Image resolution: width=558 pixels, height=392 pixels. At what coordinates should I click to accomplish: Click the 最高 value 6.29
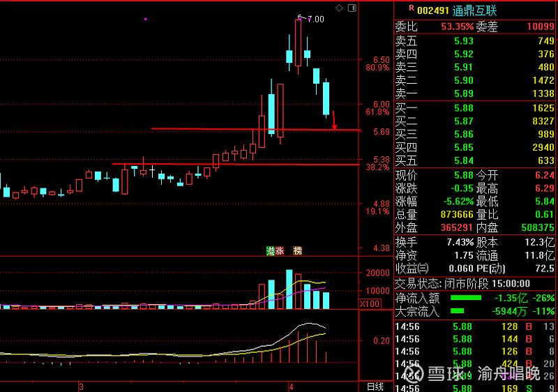[x=545, y=188]
